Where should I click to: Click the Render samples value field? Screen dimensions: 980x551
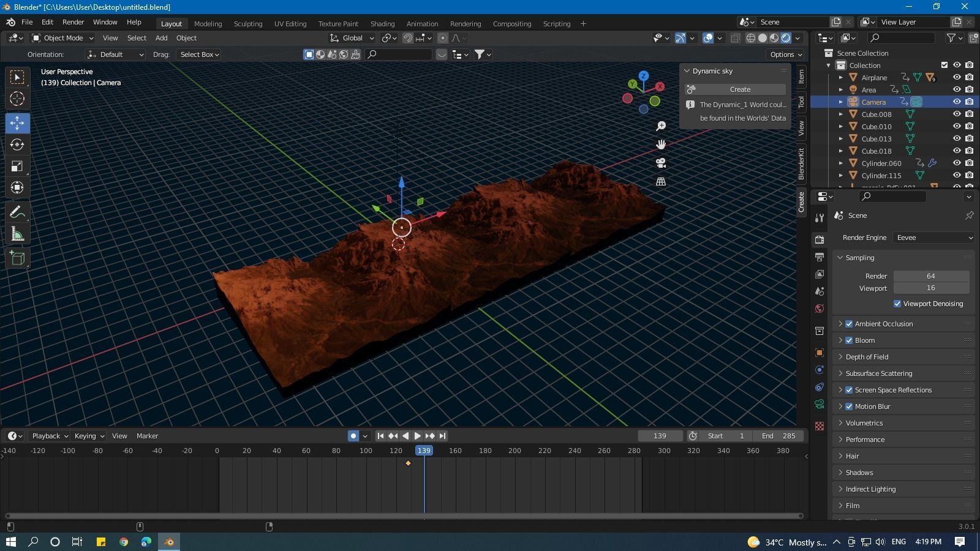point(931,276)
